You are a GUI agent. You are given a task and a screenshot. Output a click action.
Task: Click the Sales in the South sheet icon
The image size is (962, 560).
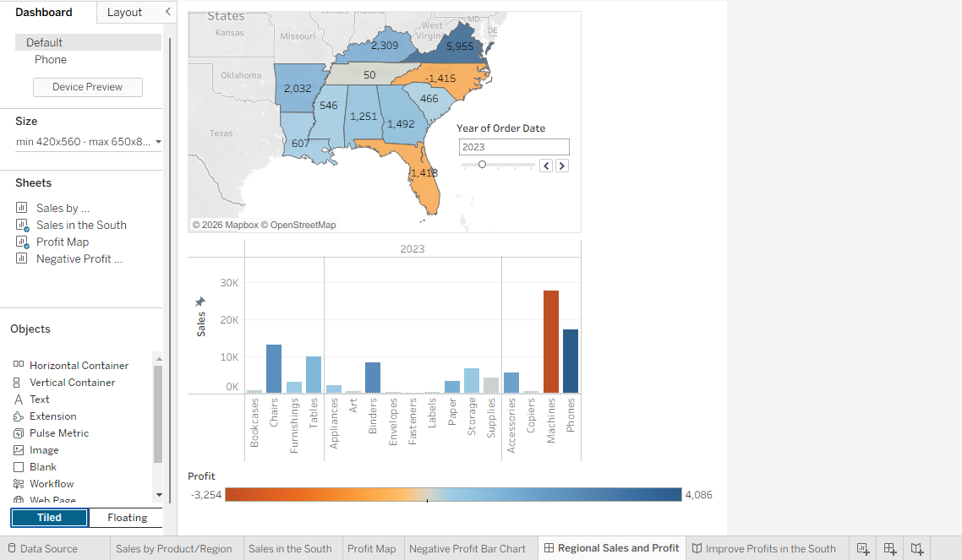22,225
